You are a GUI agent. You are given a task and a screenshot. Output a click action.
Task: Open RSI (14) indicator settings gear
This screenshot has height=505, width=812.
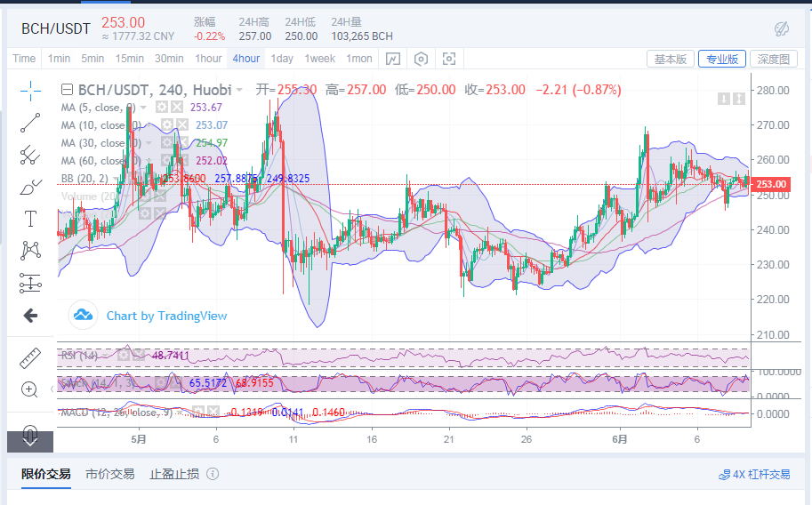124,356
